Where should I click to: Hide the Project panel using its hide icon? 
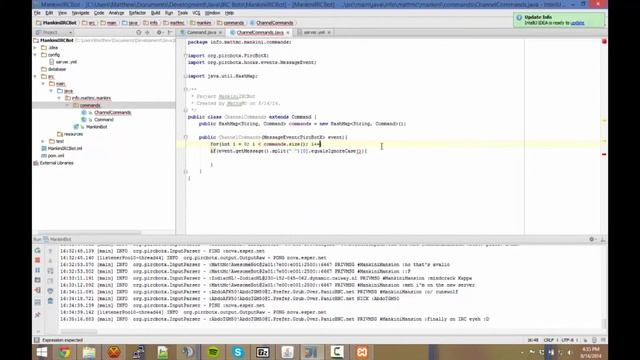(170, 32)
